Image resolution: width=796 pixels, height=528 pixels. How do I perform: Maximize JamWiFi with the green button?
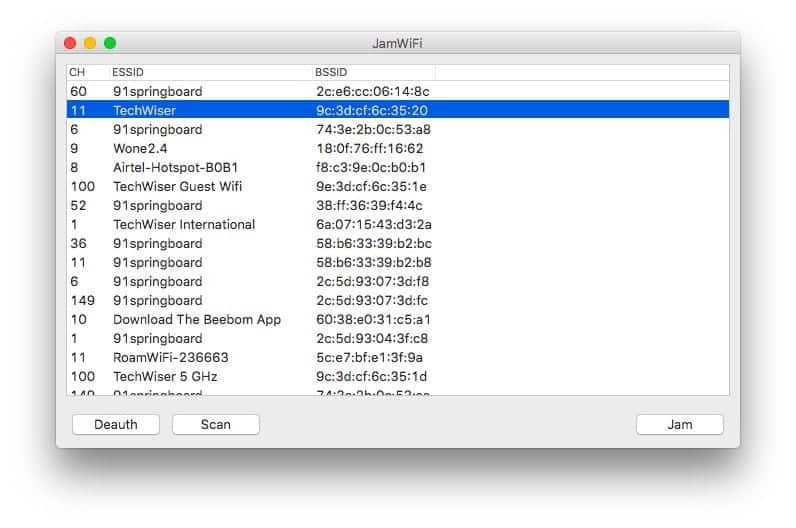110,43
